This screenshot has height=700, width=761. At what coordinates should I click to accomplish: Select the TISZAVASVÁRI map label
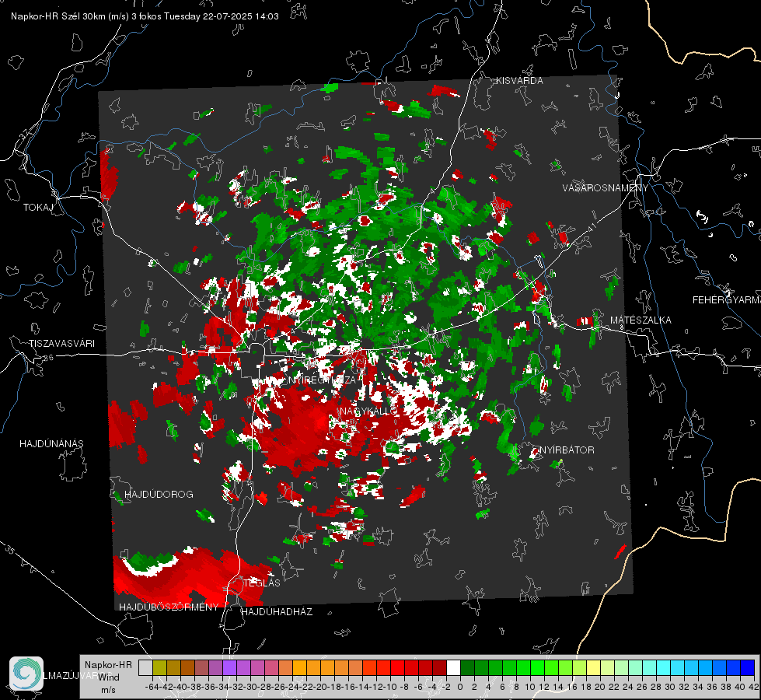click(x=61, y=344)
